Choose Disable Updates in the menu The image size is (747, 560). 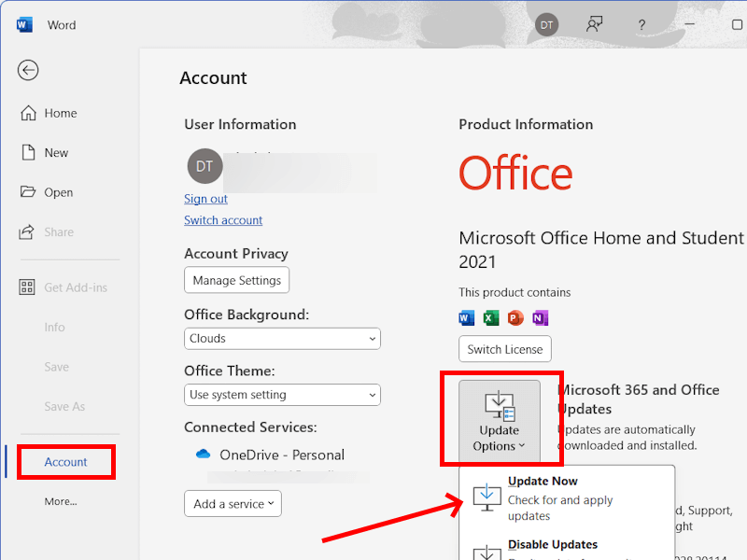click(x=552, y=545)
